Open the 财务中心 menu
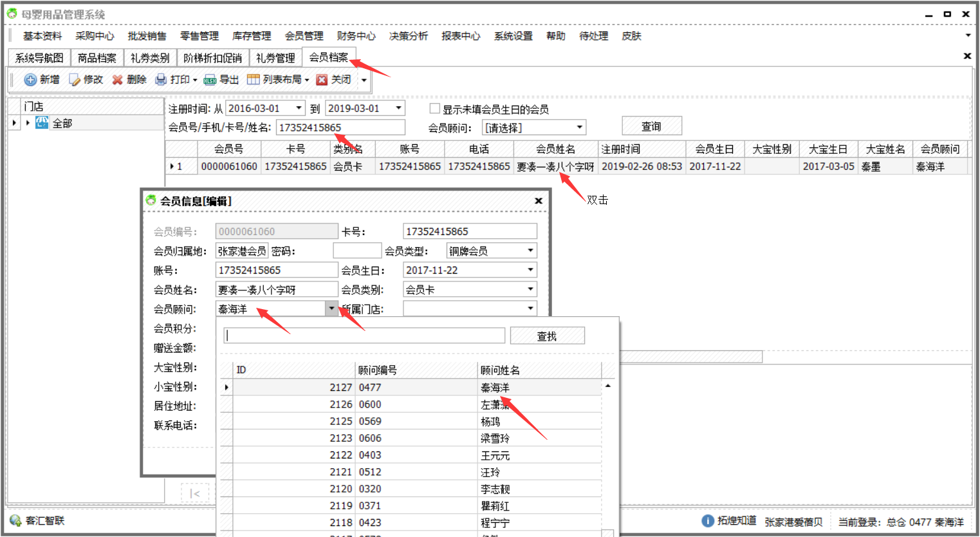 click(356, 36)
